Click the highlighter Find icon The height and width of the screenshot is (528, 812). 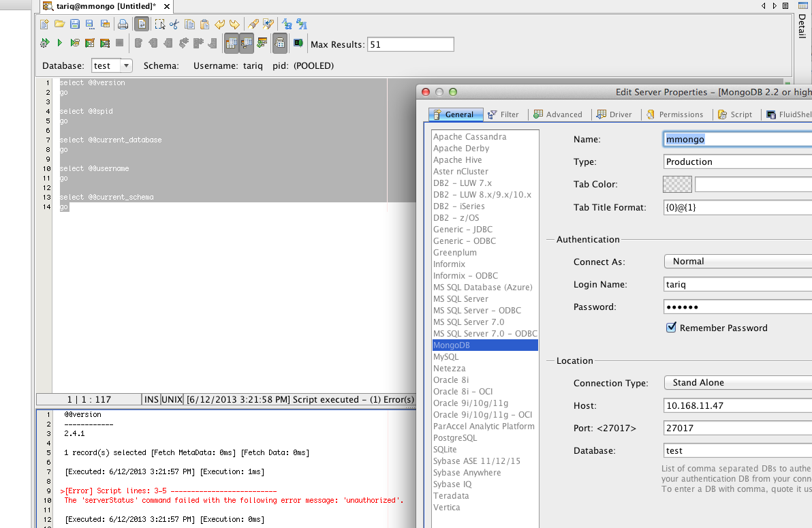253,25
